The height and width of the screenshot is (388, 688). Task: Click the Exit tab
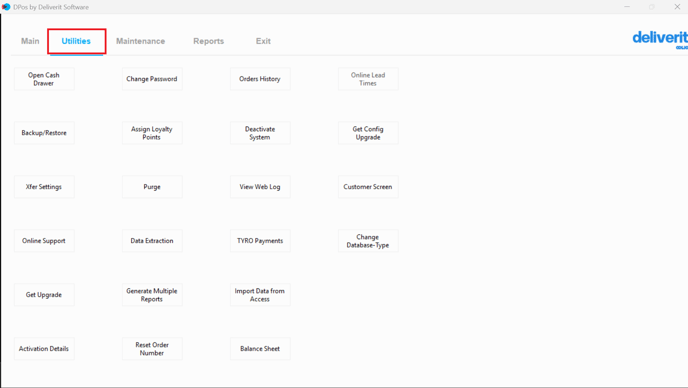pyautogui.click(x=263, y=41)
